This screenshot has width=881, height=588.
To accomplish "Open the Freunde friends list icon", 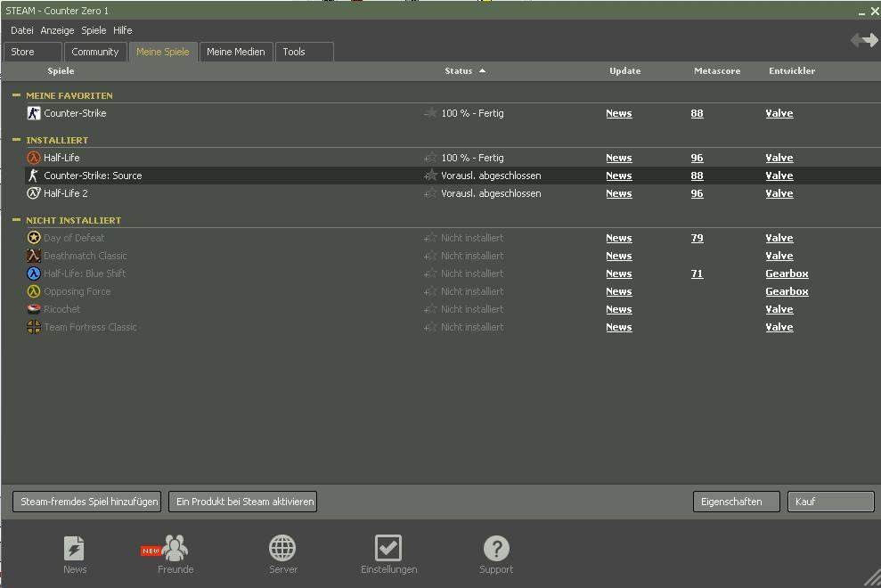I will (x=175, y=548).
